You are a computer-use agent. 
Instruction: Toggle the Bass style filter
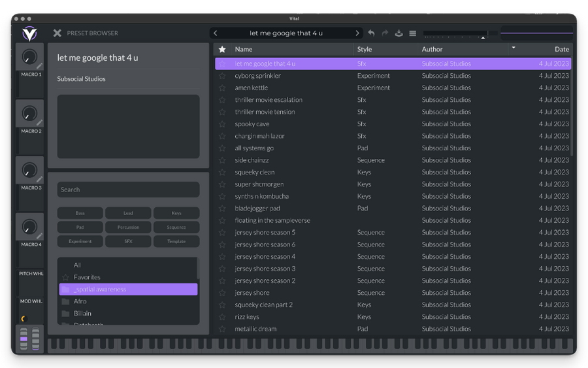[80, 213]
